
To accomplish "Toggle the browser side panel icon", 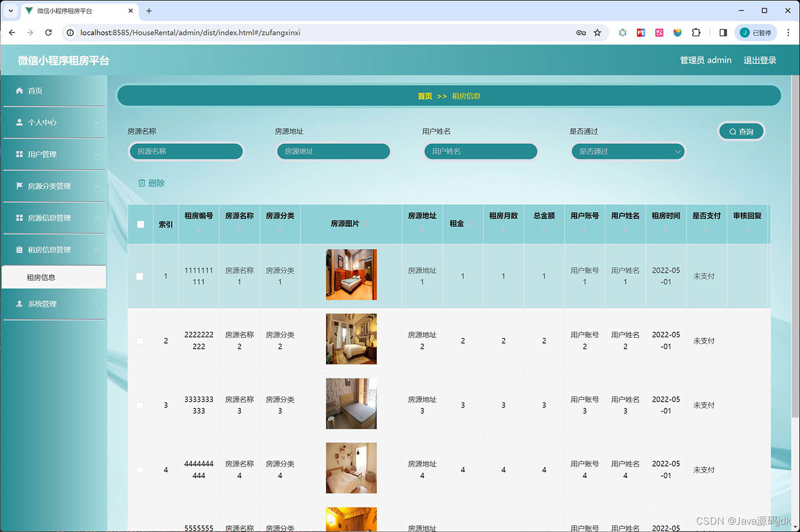I will point(723,33).
